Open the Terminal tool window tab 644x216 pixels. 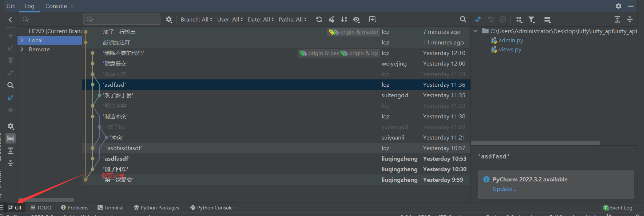point(111,208)
